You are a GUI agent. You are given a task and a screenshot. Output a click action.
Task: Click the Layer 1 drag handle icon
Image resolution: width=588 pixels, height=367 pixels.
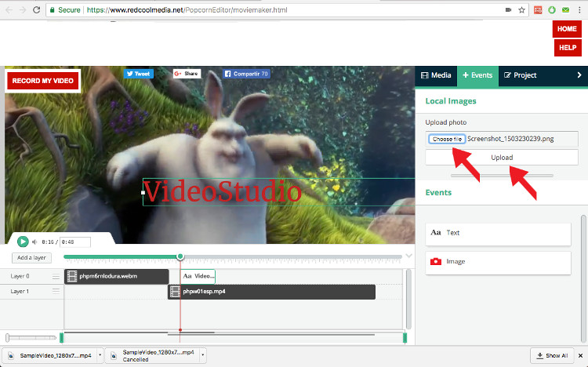(x=56, y=292)
